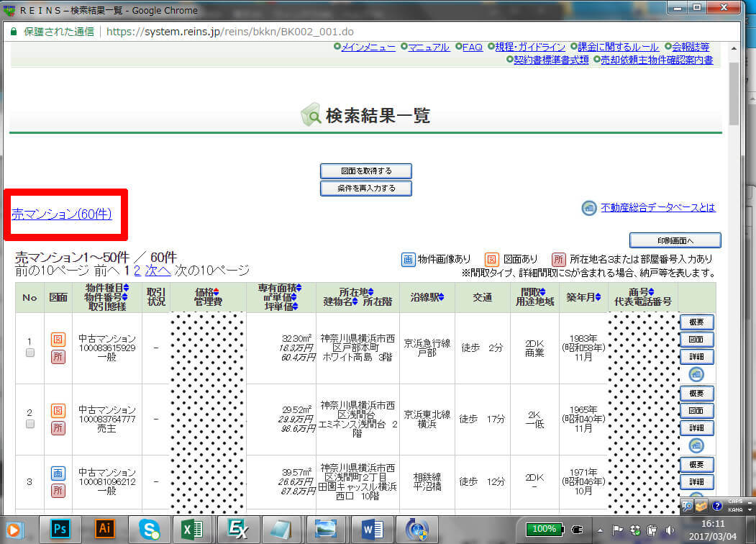Open Skype from the taskbar
This screenshot has width=756, height=544.
(x=150, y=529)
